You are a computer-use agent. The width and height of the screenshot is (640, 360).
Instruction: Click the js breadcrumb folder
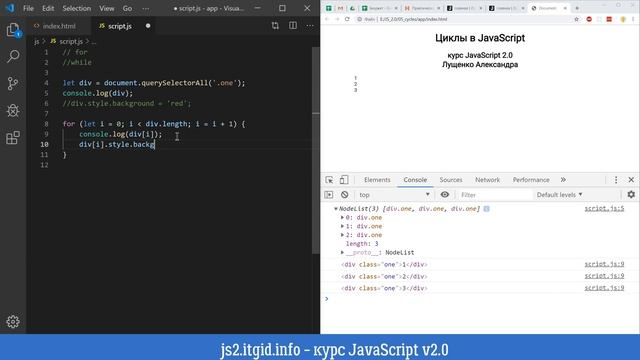pos(36,42)
